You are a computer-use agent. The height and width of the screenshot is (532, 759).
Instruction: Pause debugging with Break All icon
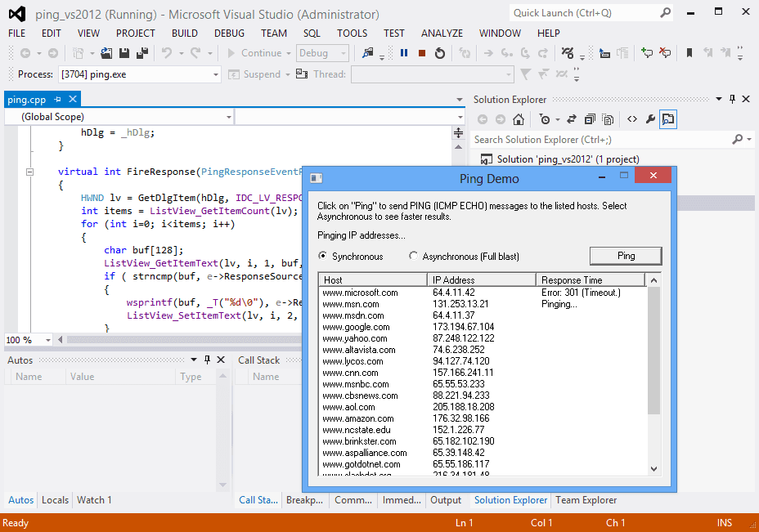tap(404, 53)
